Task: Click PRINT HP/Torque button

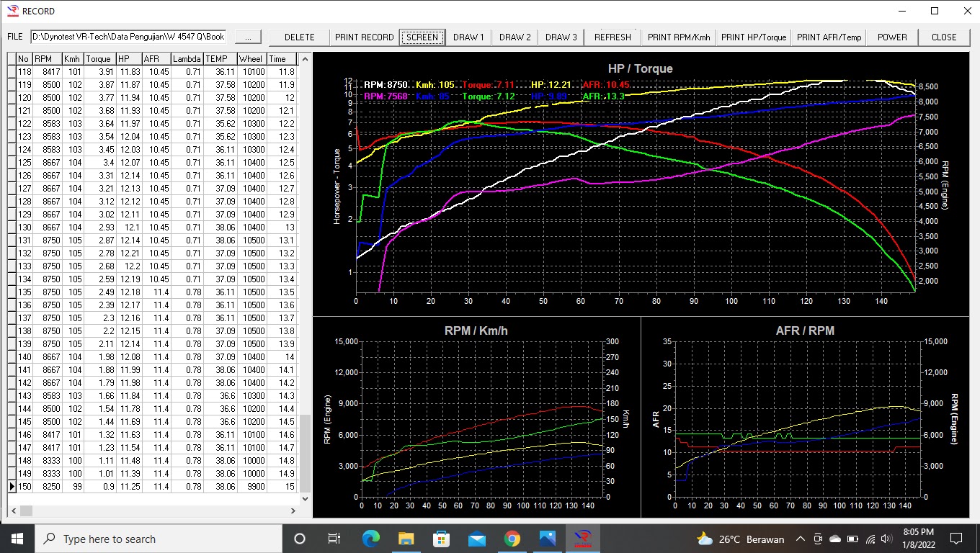Action: pos(754,37)
